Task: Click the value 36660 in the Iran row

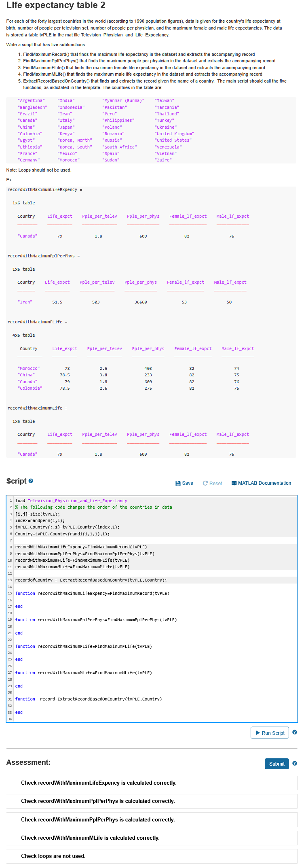Action: 141,302
